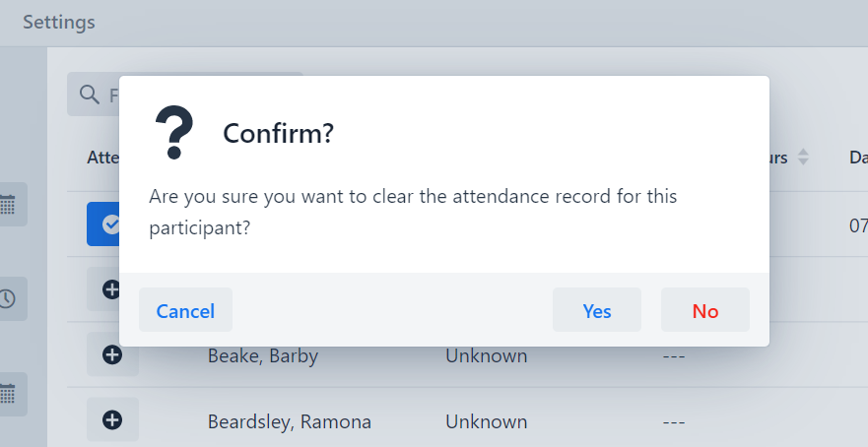Image resolution: width=868 pixels, height=447 pixels.
Task: Open the top calendar icon in left sidebar
Action: (8, 204)
